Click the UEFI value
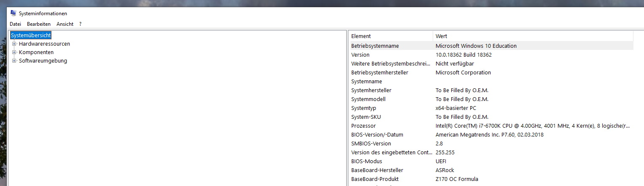Screen dimensions: 644x186 click(441, 161)
